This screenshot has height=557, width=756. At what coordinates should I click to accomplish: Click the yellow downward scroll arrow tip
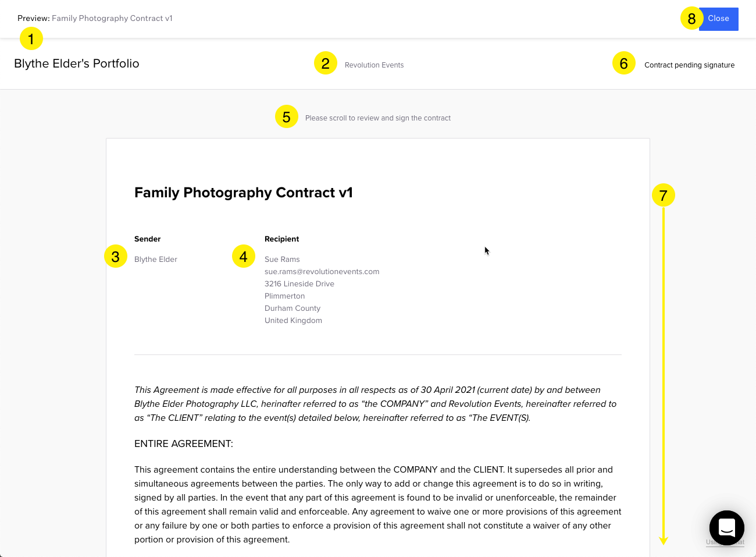click(x=664, y=541)
